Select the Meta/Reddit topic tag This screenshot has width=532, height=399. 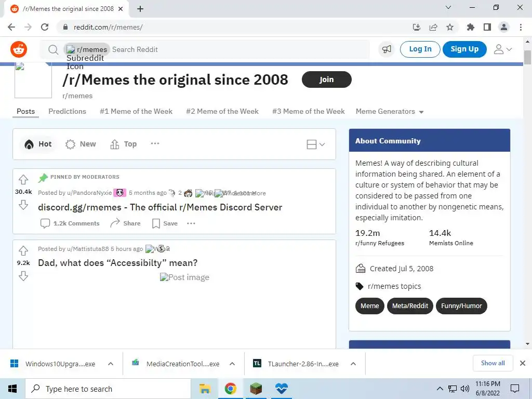click(410, 306)
